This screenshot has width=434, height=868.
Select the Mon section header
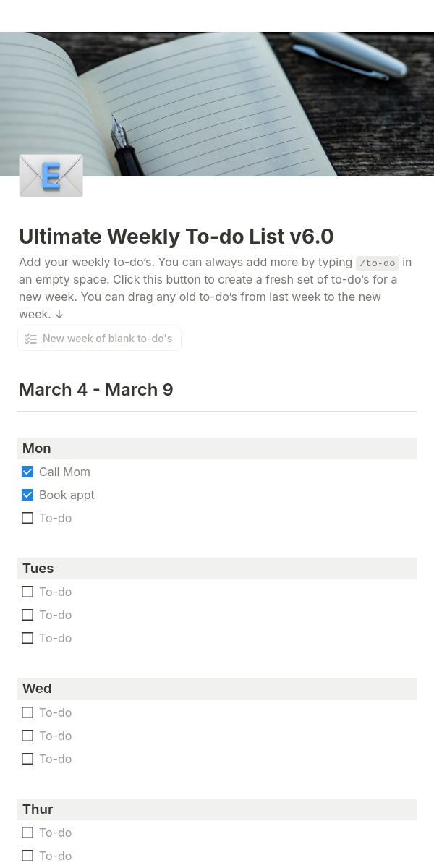(217, 448)
